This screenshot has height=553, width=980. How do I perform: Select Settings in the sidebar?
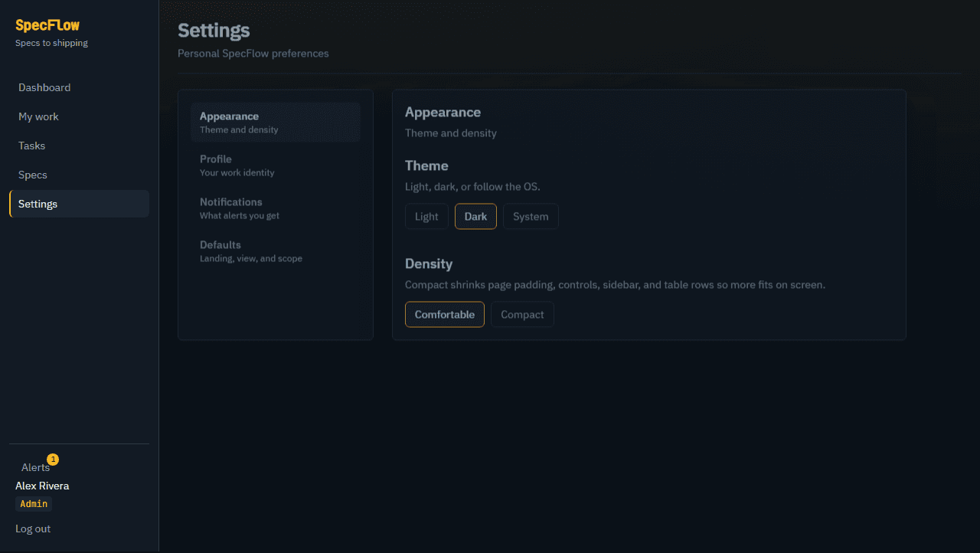pyautogui.click(x=79, y=204)
